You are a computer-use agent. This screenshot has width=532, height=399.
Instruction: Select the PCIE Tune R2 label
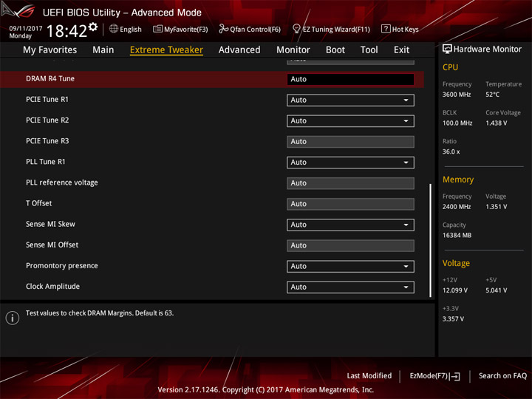[47, 120]
